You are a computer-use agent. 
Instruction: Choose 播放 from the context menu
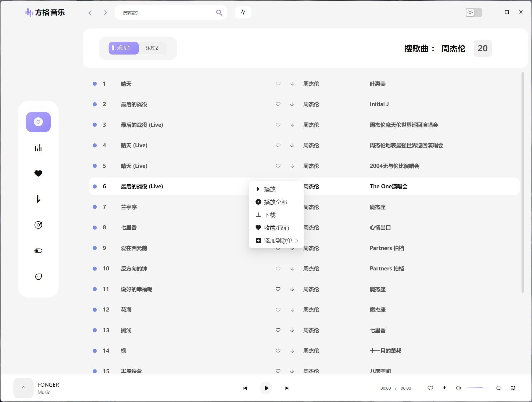(277, 189)
